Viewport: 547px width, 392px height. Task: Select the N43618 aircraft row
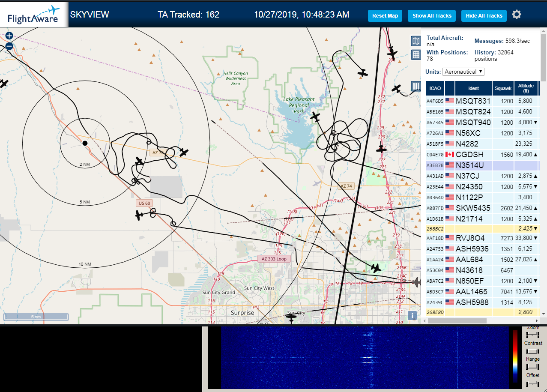[482, 270]
